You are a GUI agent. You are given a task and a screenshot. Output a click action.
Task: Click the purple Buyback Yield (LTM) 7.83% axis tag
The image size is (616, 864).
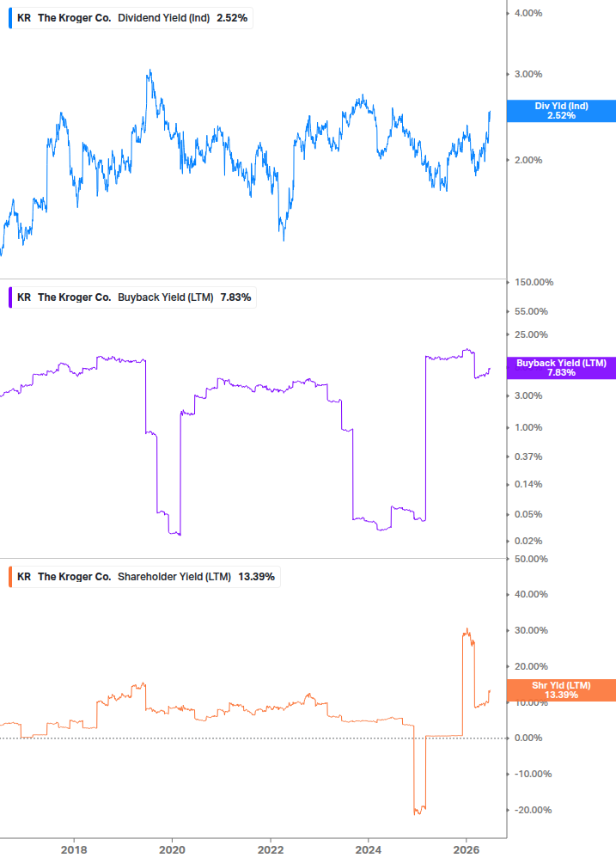click(x=561, y=368)
